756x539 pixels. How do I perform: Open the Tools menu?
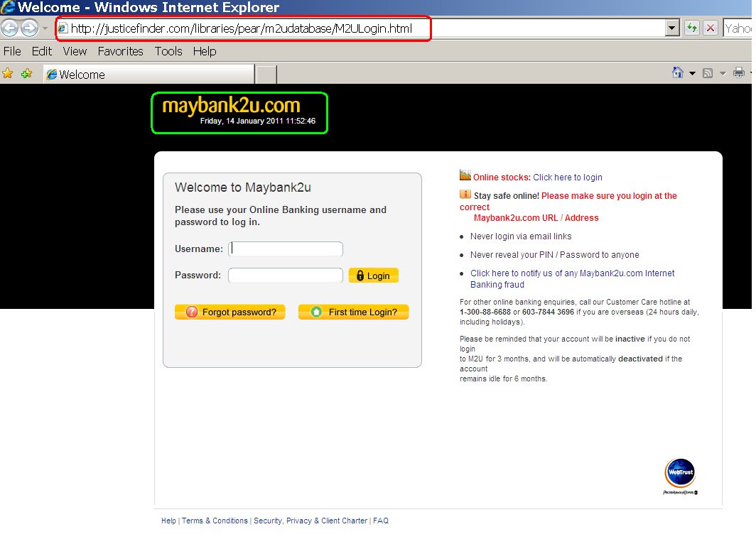(x=168, y=51)
